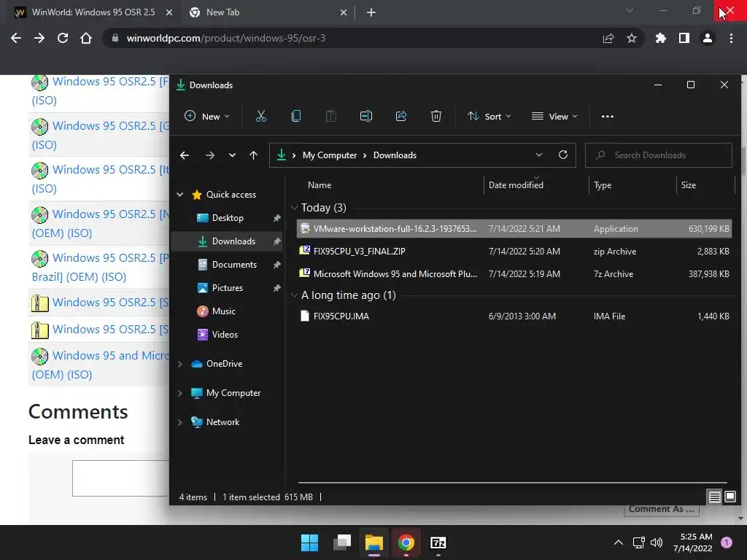The image size is (747, 560).
Task: Click the Delete trash icon in Explorer toolbar
Action: 436,116
